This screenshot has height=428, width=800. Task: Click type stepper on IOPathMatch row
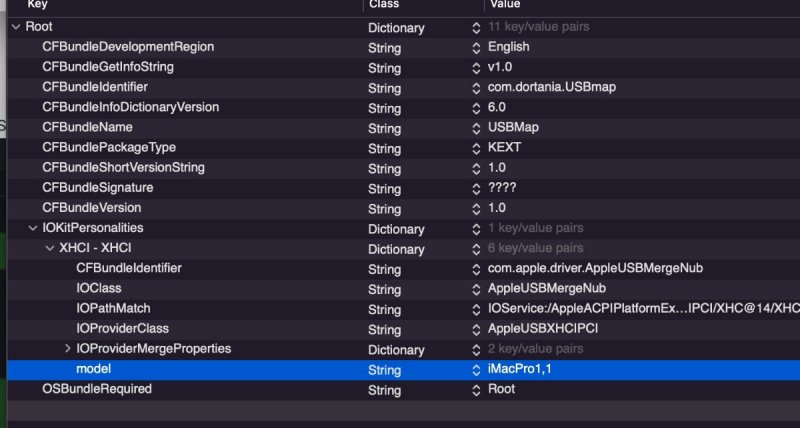[476, 309]
